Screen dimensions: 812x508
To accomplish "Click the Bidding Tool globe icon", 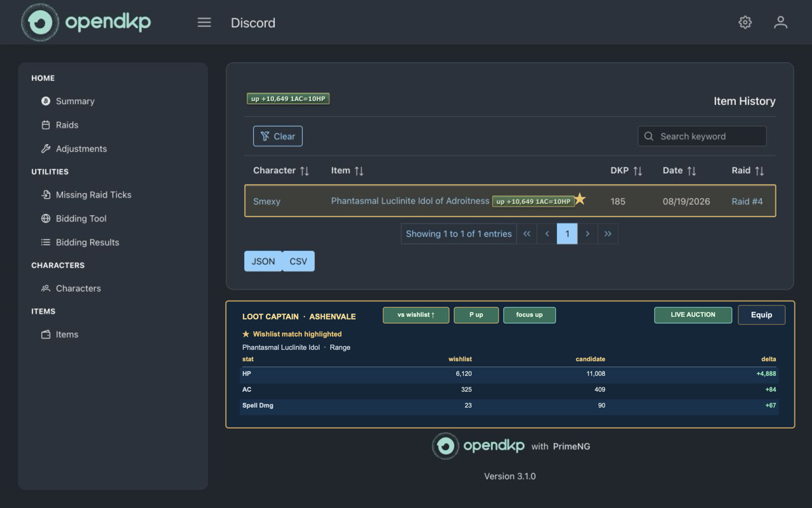I will (46, 218).
